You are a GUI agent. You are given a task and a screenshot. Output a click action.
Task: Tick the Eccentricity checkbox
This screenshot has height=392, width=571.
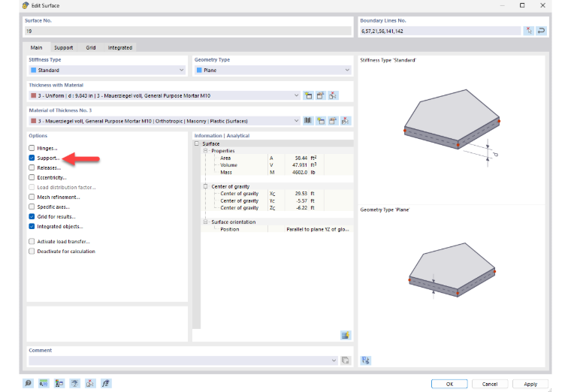tap(32, 178)
